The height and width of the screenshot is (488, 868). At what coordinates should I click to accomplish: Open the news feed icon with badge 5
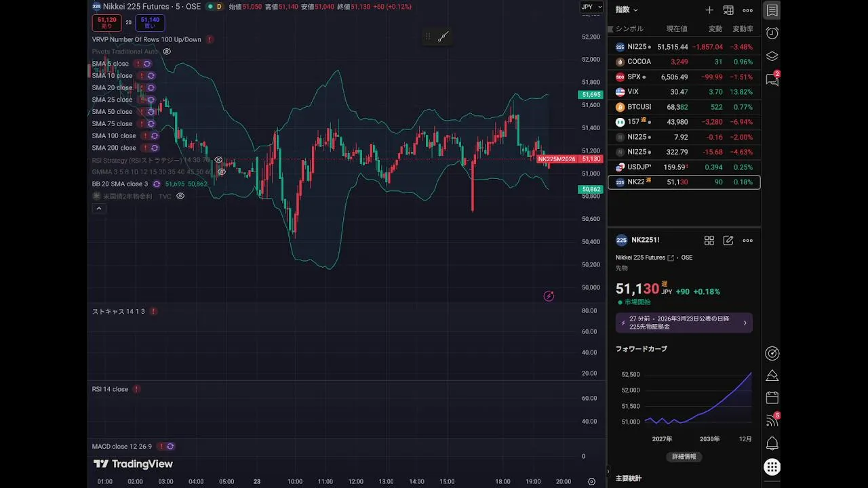(772, 420)
